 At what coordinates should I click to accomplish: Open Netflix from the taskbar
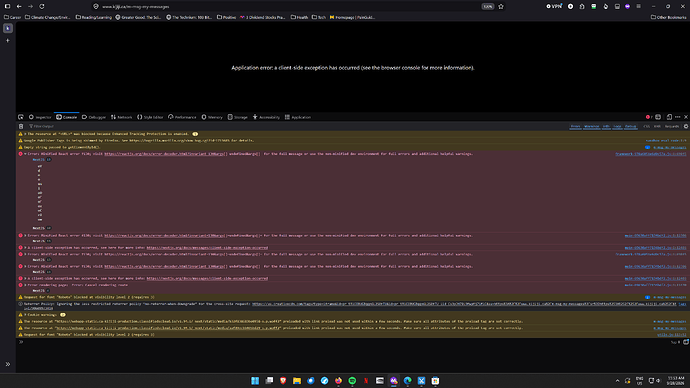point(366,381)
